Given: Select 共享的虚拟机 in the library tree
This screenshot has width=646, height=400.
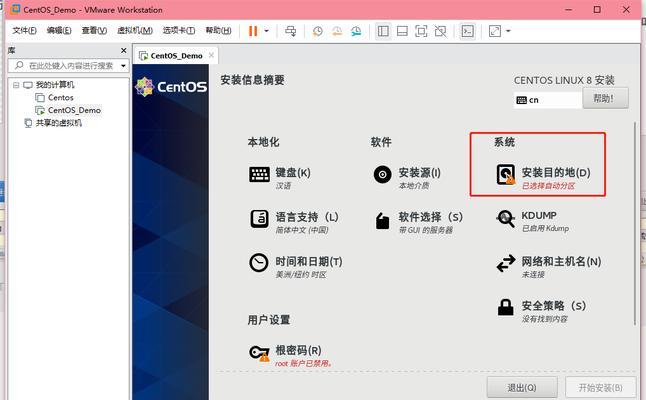Looking at the screenshot, I should 59,123.
